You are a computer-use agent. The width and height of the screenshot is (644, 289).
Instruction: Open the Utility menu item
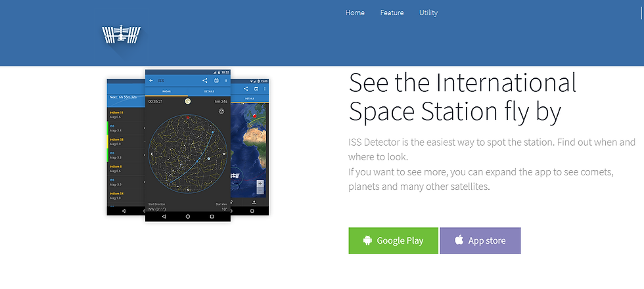coord(428,12)
